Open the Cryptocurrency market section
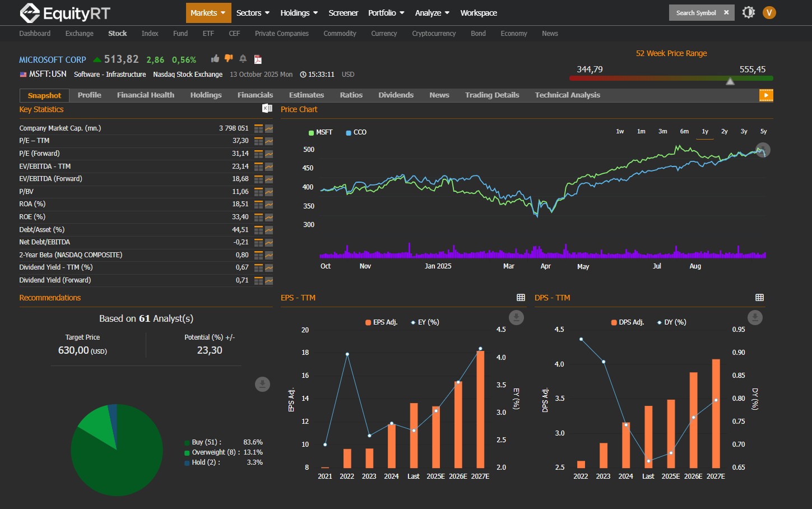The height and width of the screenshot is (509, 812). point(434,34)
